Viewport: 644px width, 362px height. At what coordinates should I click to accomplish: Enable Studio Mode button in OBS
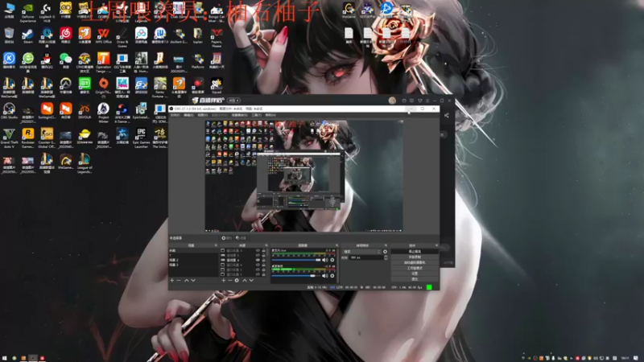(x=415, y=268)
